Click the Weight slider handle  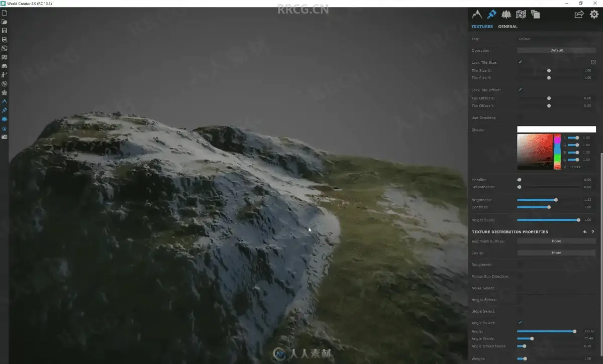click(525, 358)
